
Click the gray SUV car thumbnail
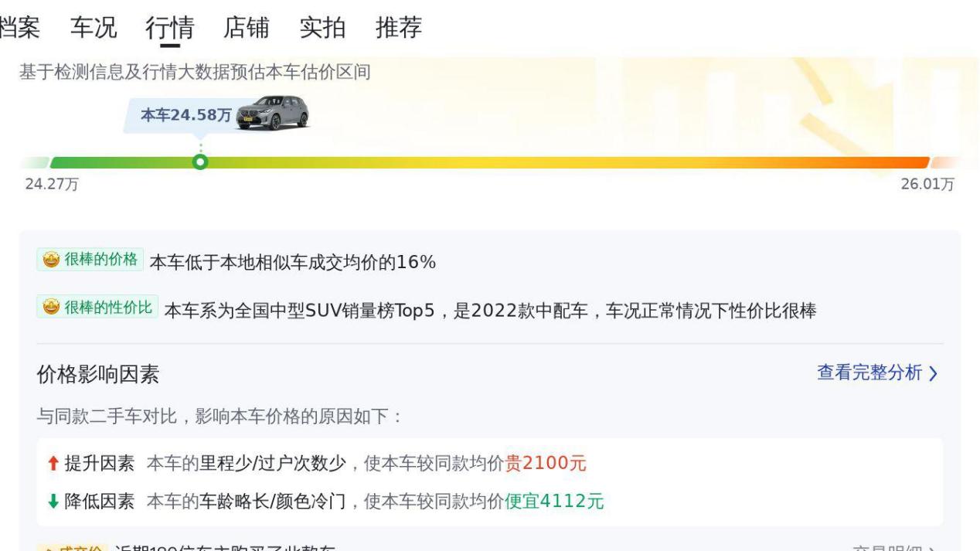click(x=273, y=113)
